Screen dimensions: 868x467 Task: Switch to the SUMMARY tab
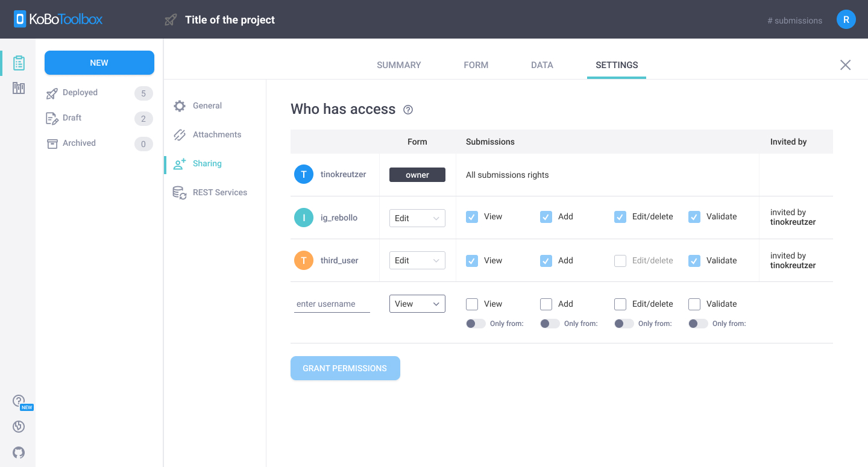point(398,64)
